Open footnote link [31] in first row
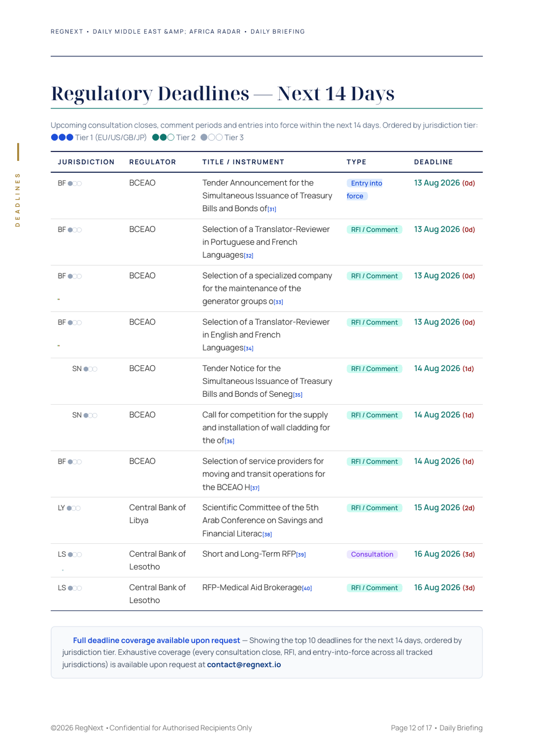Viewport: 534px width, 756px height. coord(272,209)
